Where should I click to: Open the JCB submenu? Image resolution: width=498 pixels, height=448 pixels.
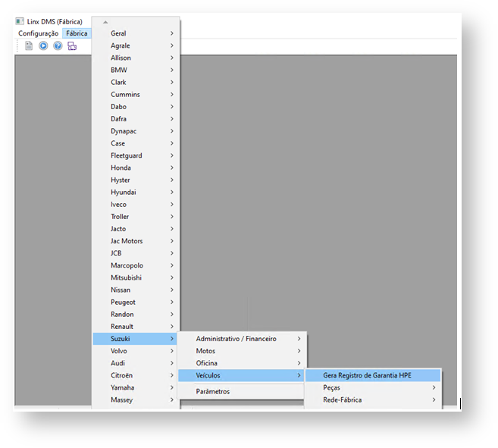136,253
